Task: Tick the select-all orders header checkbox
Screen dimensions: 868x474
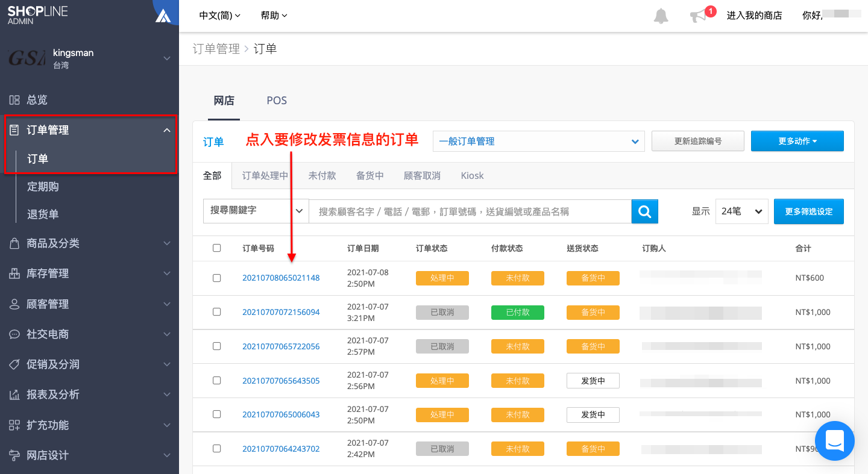Action: [217, 248]
